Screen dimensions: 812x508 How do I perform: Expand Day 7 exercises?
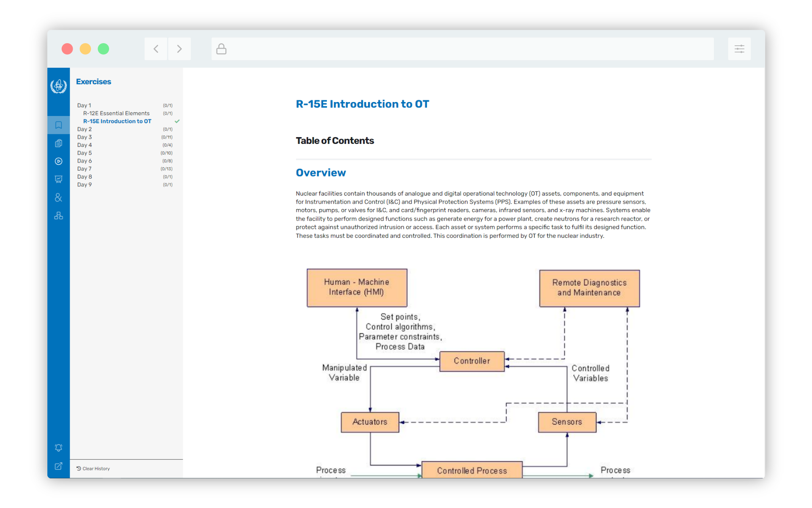[x=84, y=168]
